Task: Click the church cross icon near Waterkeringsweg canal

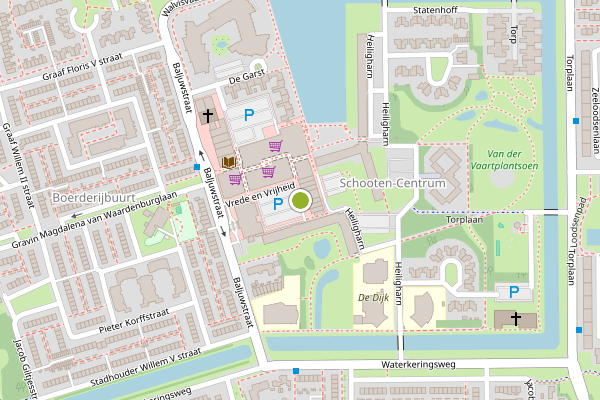Action: tap(516, 318)
